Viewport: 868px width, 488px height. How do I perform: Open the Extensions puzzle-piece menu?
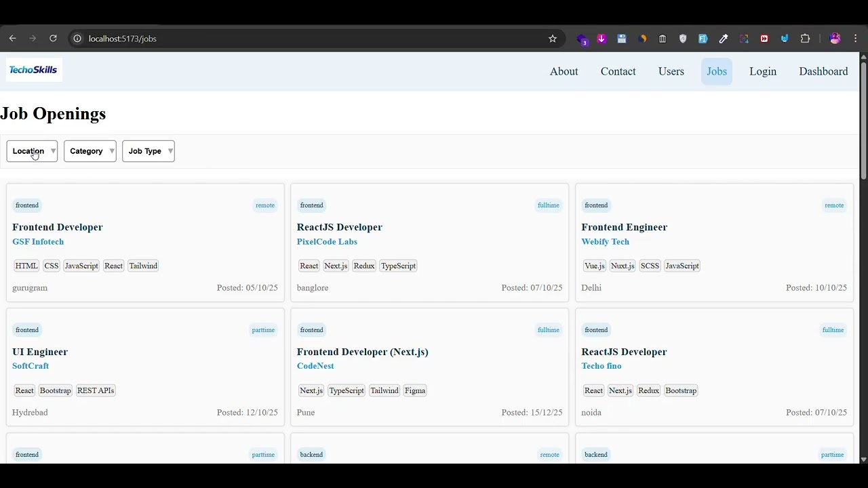(x=805, y=39)
